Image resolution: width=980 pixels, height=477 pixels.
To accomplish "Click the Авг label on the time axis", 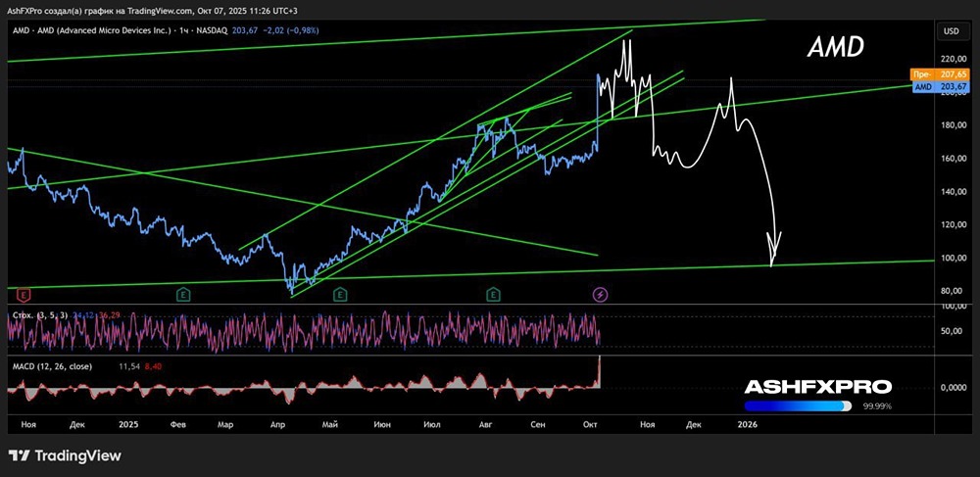I will (485, 424).
